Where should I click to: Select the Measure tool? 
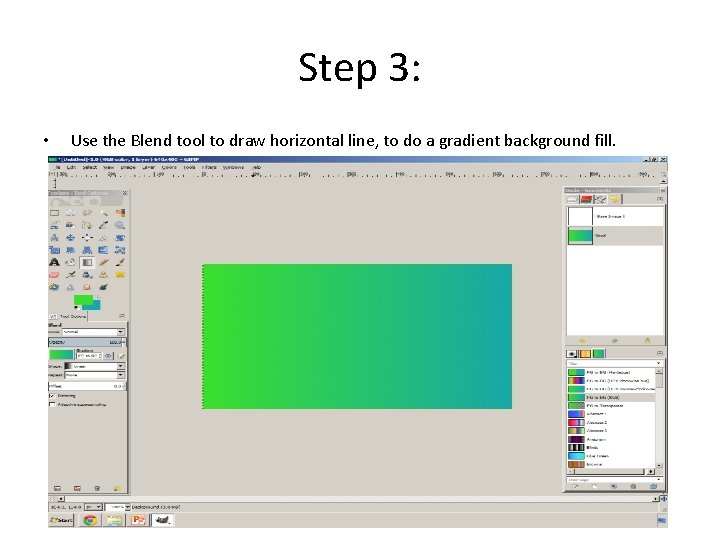(54, 238)
